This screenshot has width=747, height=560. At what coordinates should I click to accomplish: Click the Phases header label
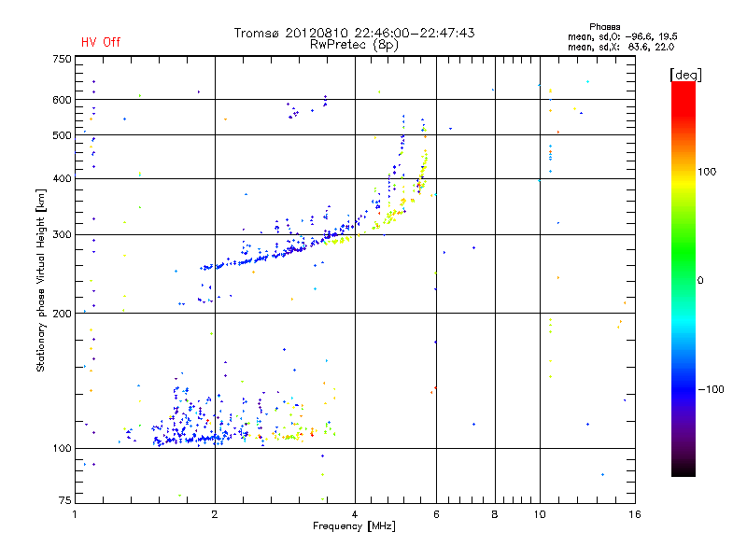tap(604, 27)
